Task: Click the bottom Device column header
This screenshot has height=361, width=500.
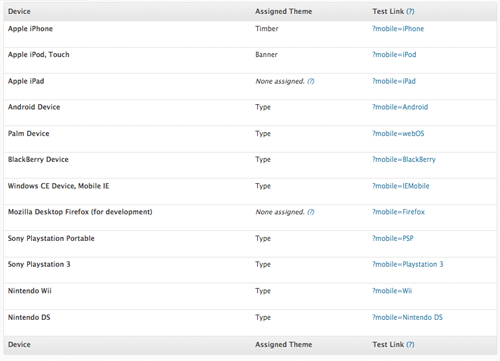Action: click(19, 345)
